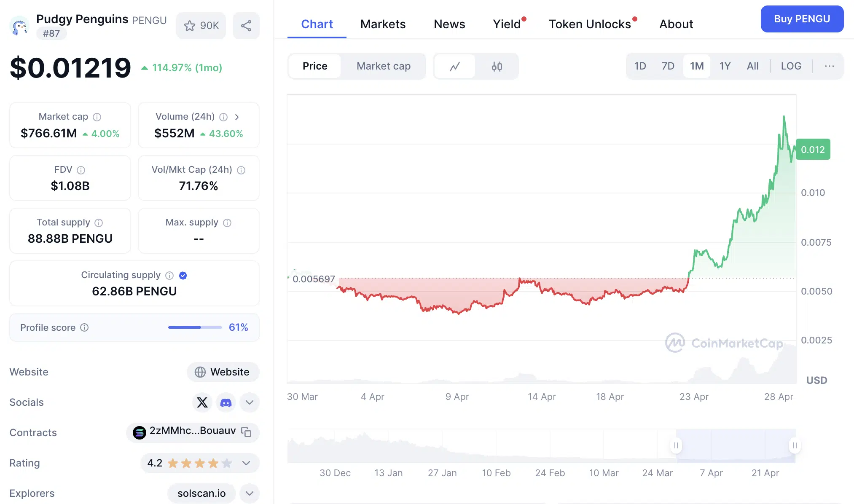854x504 pixels.
Task: Click the Total supply info icon
Action: (99, 223)
